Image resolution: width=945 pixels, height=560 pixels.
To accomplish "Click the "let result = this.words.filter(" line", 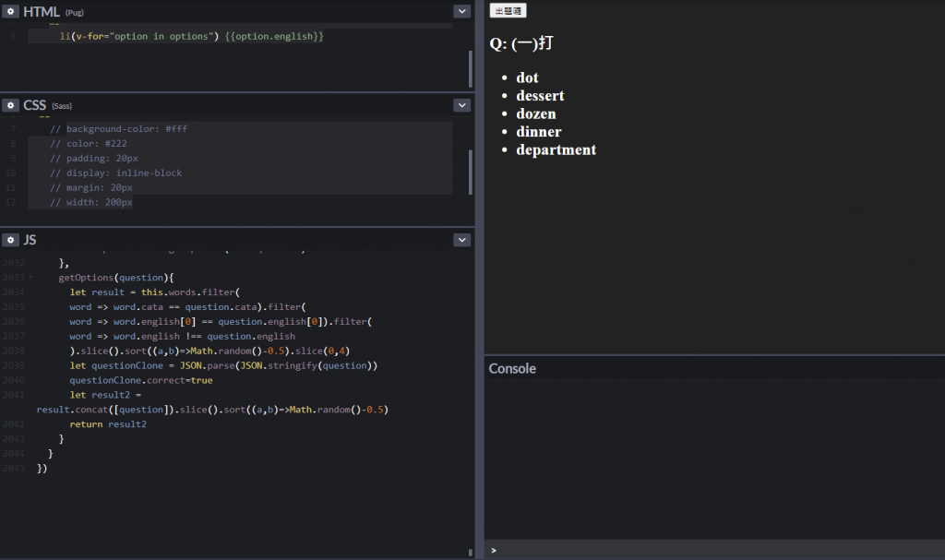I will 155,292.
